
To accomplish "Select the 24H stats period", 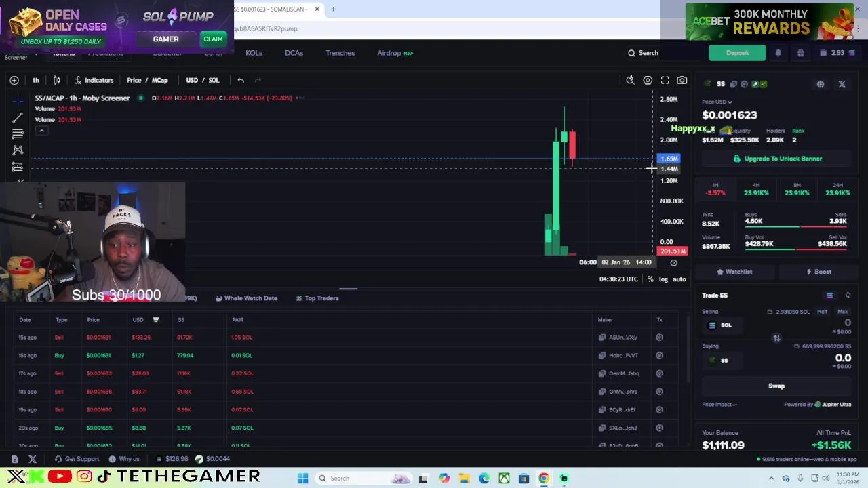I will [x=837, y=189].
